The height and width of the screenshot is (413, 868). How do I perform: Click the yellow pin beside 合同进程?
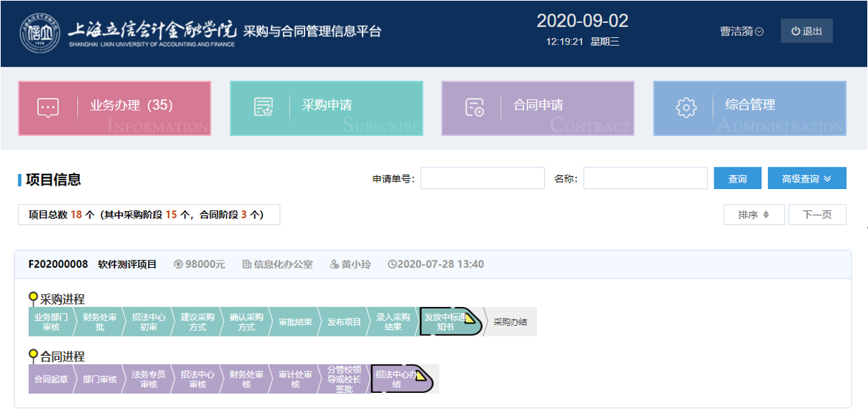(33, 355)
